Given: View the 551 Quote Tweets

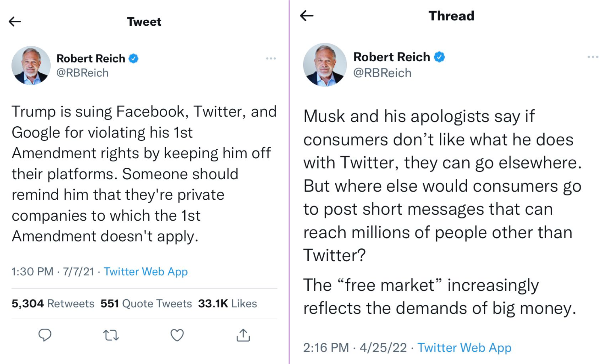Looking at the screenshot, I should [x=146, y=304].
